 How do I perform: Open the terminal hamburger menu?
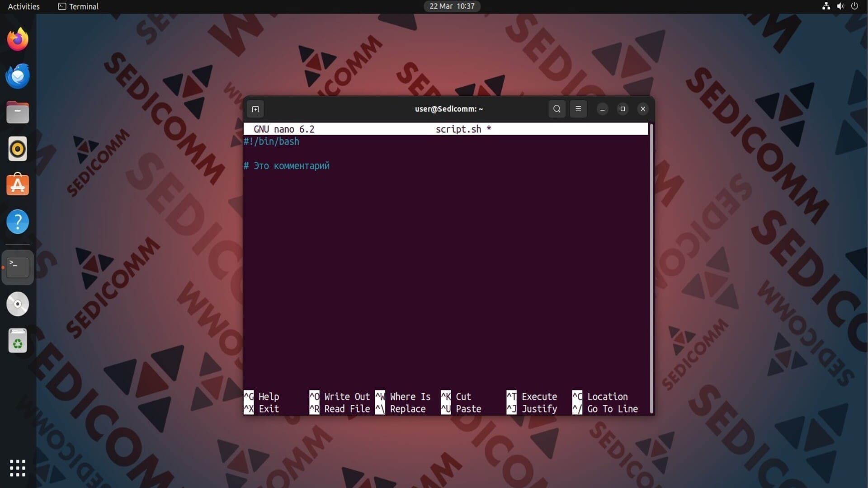[578, 109]
